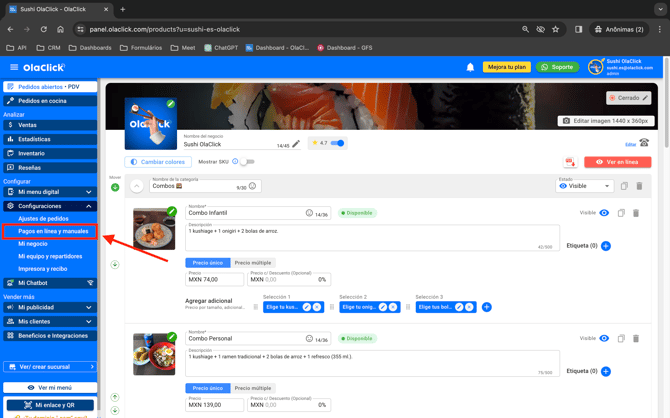This screenshot has width=670, height=418.
Task: Expand Mi publicidad section
Action: tap(50, 307)
